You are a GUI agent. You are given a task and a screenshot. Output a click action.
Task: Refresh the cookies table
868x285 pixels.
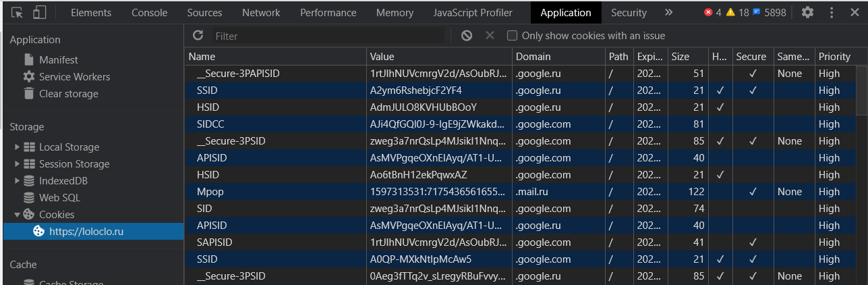(198, 35)
